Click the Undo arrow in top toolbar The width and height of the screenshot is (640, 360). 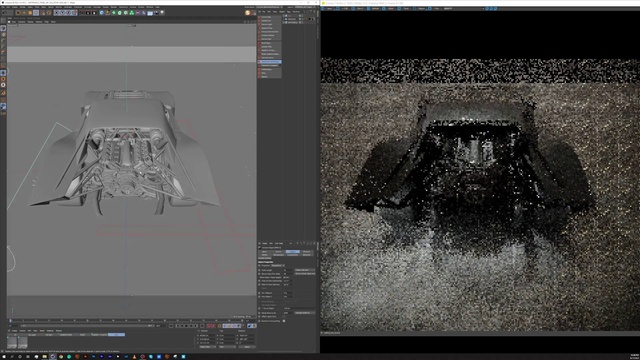click(4, 13)
